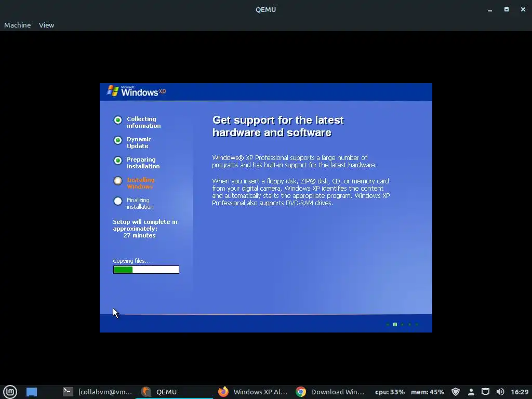Image resolution: width=532 pixels, height=399 pixels.
Task: Click the QEMU window title
Action: [265, 9]
